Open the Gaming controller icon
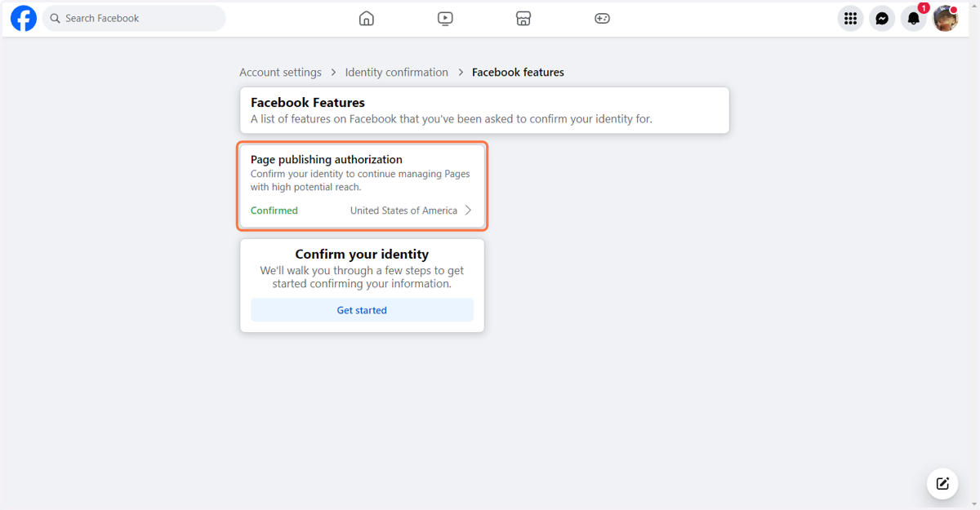The height and width of the screenshot is (510, 980). 602,18
